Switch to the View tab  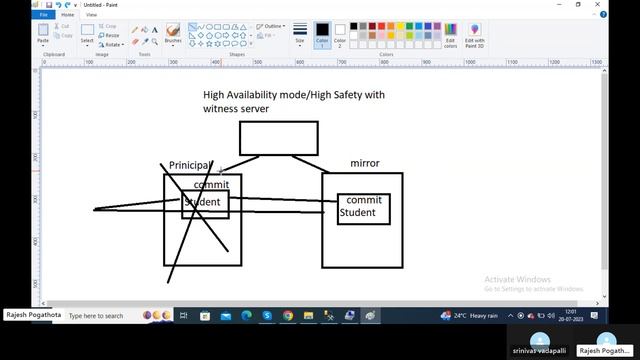click(x=91, y=15)
